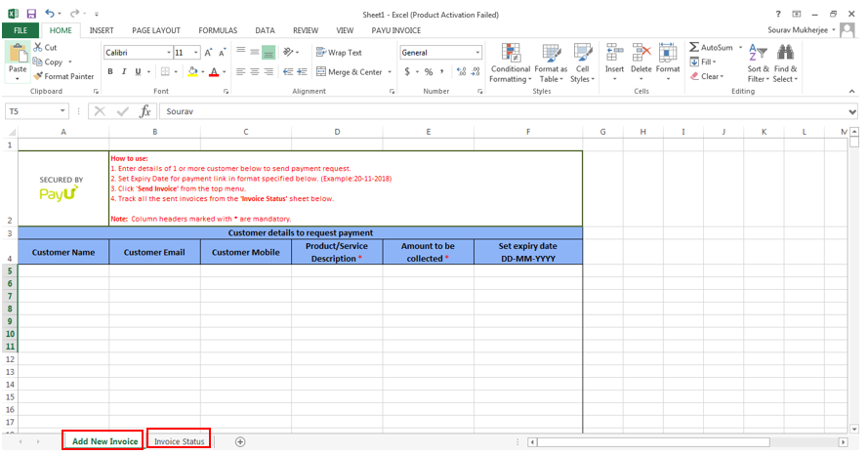Center text horizontally
The image size is (868, 455).
click(255, 72)
